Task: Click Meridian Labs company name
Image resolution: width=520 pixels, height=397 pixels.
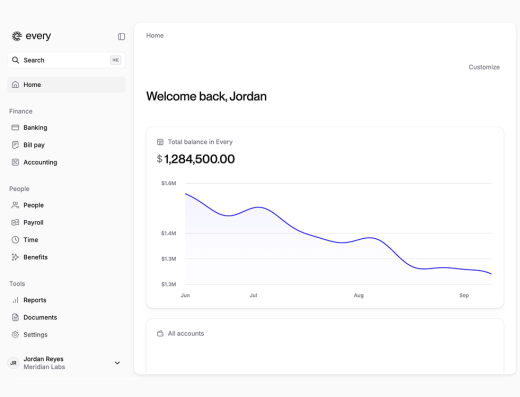Action: (44, 367)
